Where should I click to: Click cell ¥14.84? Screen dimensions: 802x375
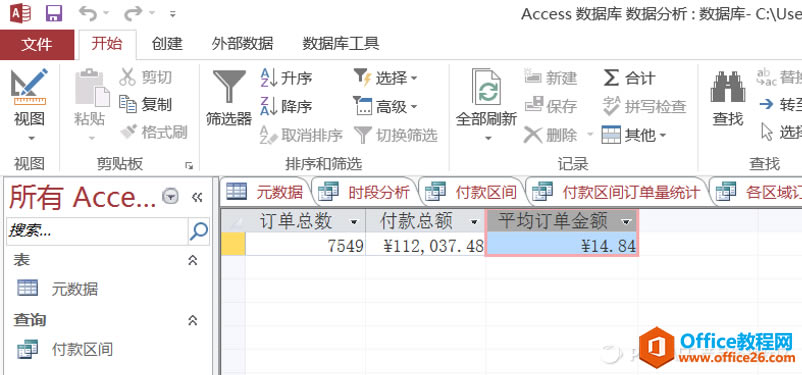point(561,246)
